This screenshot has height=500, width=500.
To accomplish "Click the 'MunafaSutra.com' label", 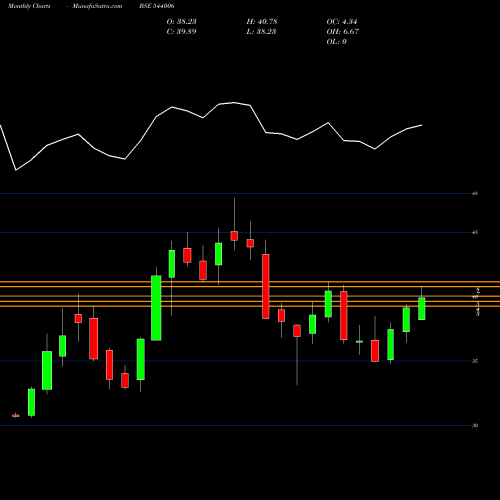I will click(x=97, y=6).
